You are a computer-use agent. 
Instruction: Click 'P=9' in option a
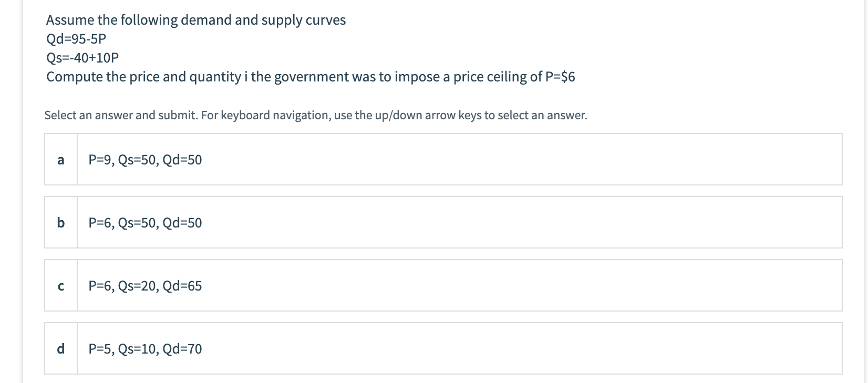coord(100,160)
